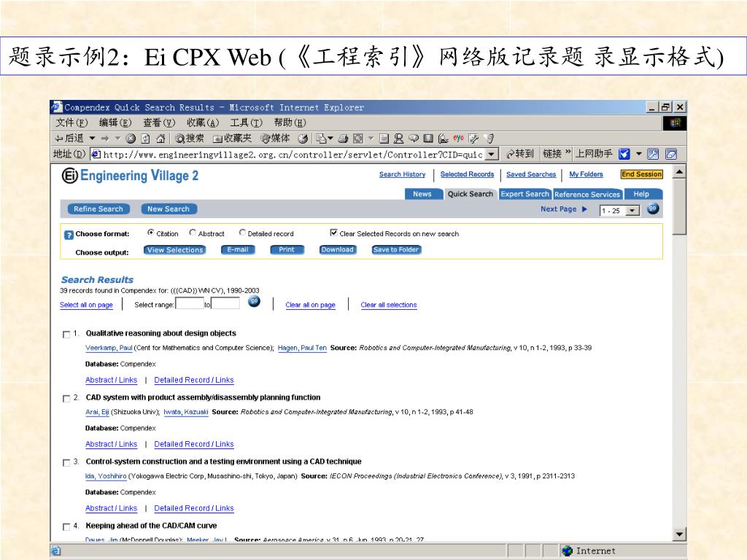Click the Stop loading icon

point(131,139)
